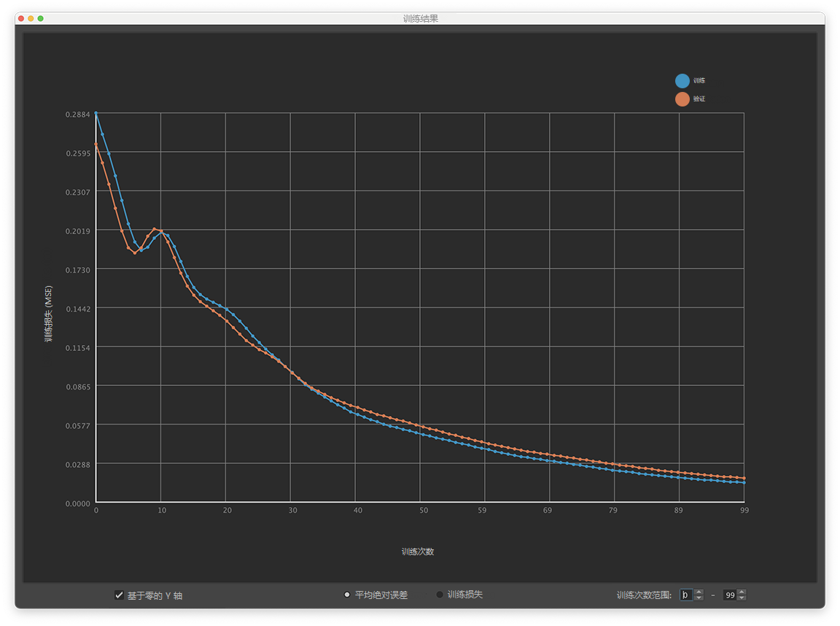Click the x-axis tick label 10
The image size is (840, 626).
click(162, 511)
